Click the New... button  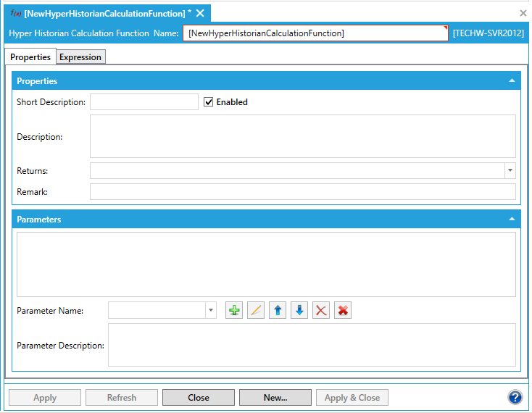(275, 397)
